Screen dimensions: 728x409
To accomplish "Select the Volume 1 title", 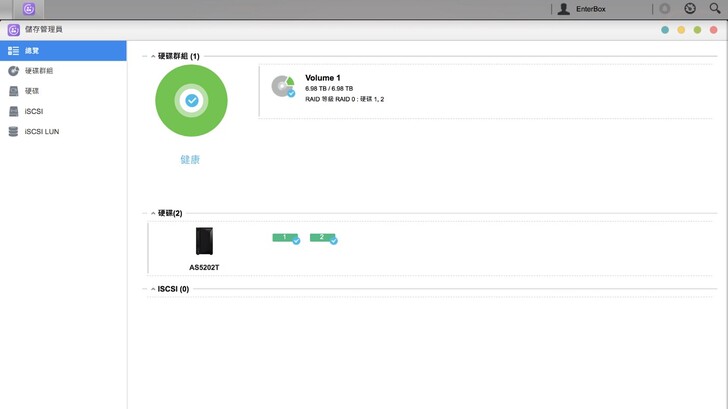I will point(323,78).
